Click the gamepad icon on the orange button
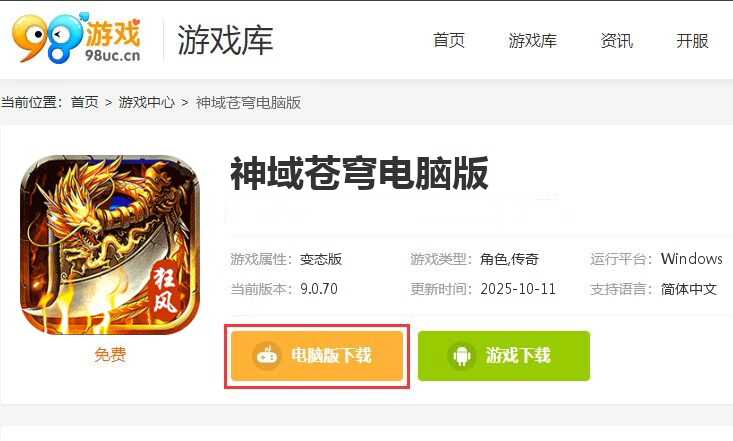The image size is (733, 441). coord(267,355)
